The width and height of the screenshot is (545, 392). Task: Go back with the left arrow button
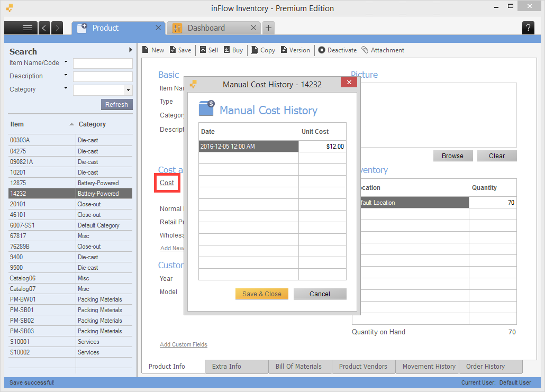[x=44, y=28]
